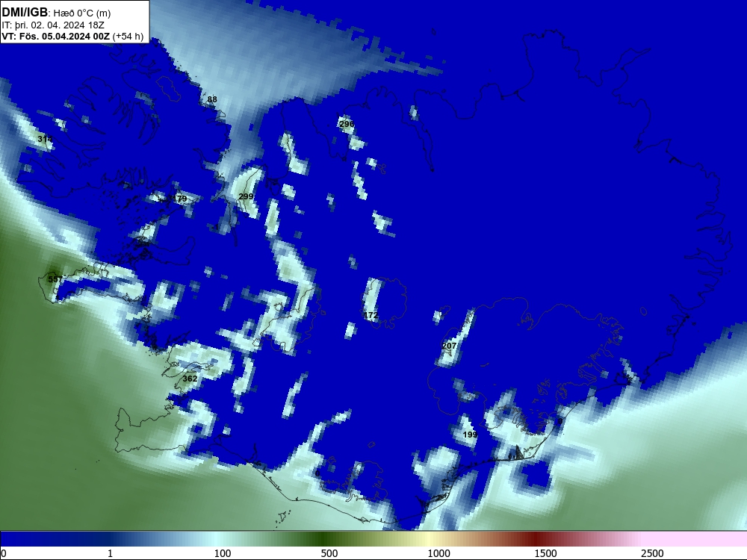Click the title text "DMI/IGB: Hæð 0°C (m)"

coord(56,13)
